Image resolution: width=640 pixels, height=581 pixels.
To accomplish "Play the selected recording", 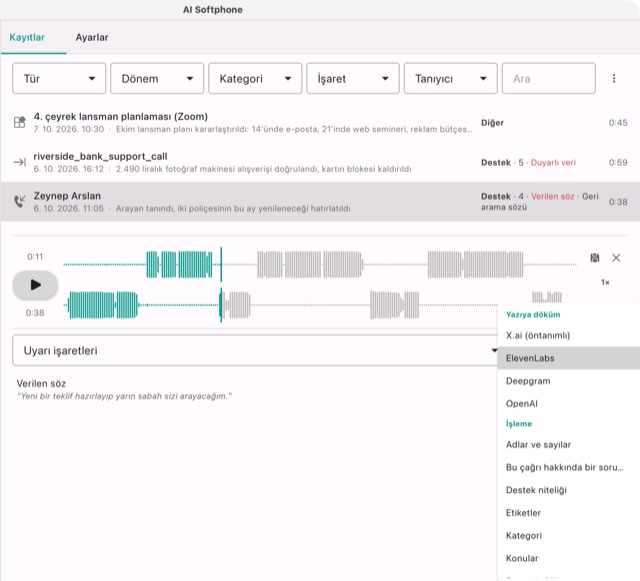I will pyautogui.click(x=36, y=285).
